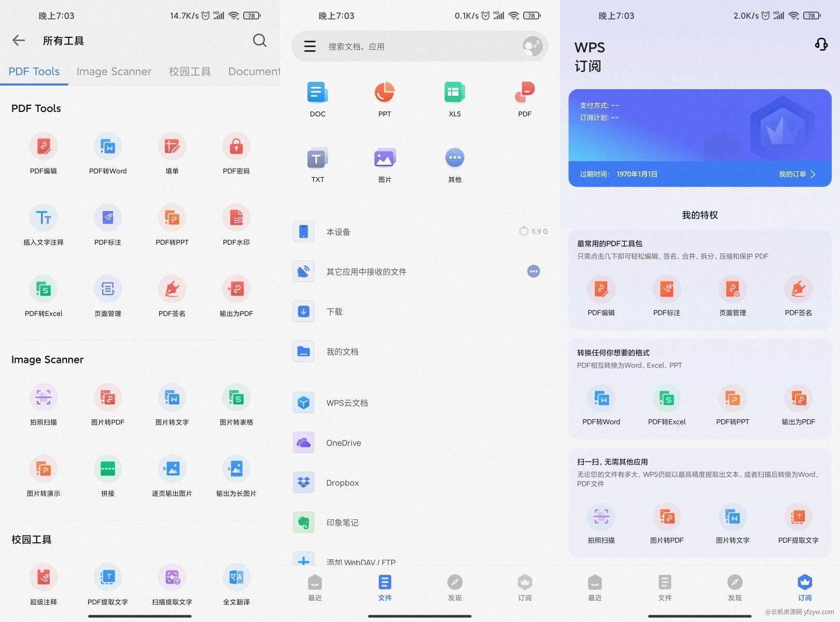The width and height of the screenshot is (840, 622).
Task: Open the 我的文档 folder
Action: [x=420, y=351]
